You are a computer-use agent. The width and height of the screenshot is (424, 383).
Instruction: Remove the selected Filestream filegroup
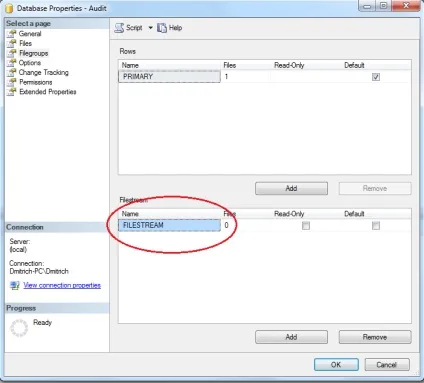pyautogui.click(x=375, y=337)
